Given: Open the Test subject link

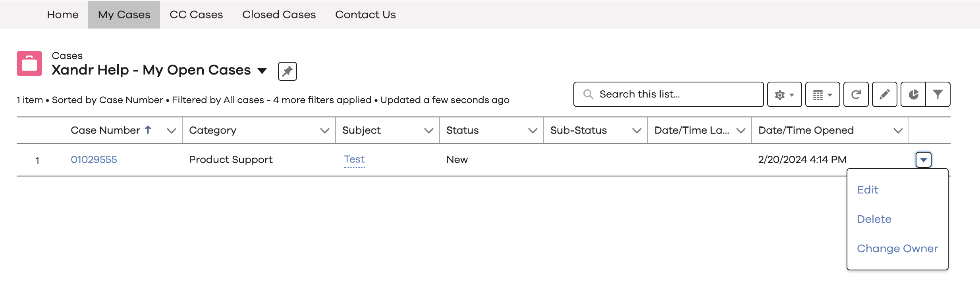Looking at the screenshot, I should coord(354,159).
